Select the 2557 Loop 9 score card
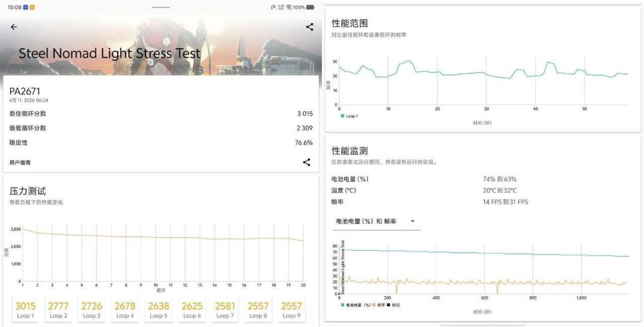This screenshot has height=327, width=644. point(291,310)
